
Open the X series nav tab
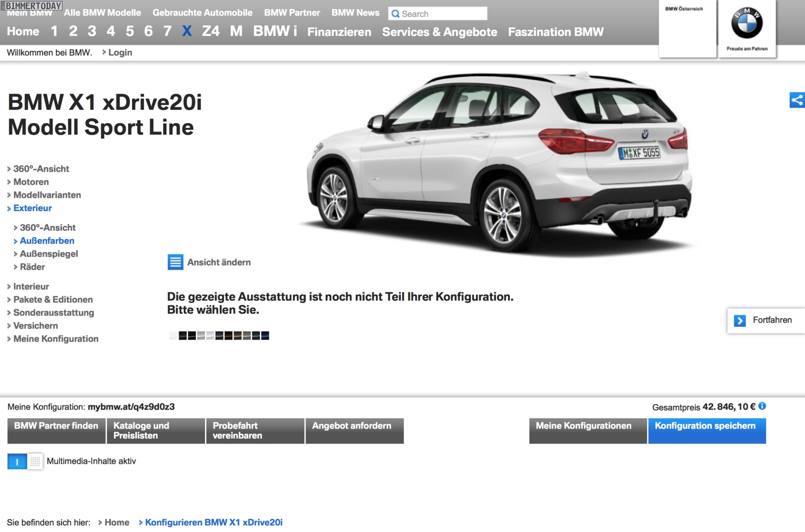tap(187, 31)
